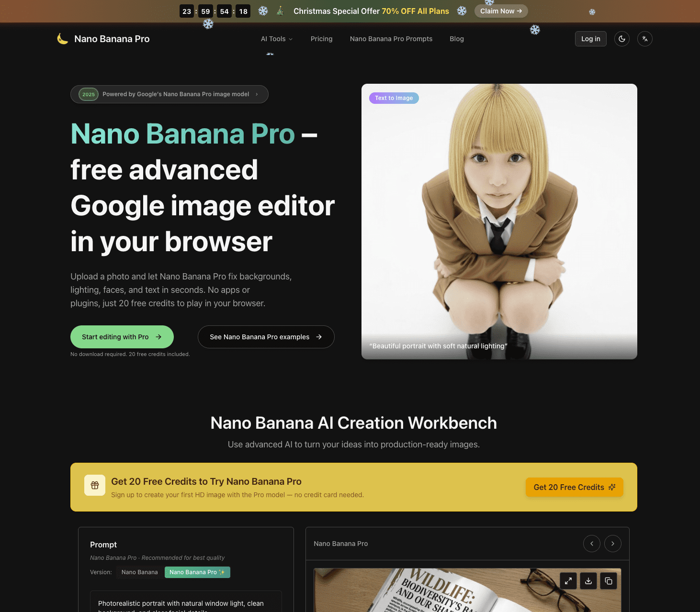The height and width of the screenshot is (612, 700).
Task: Show the next example with the right arrow
Action: click(612, 544)
